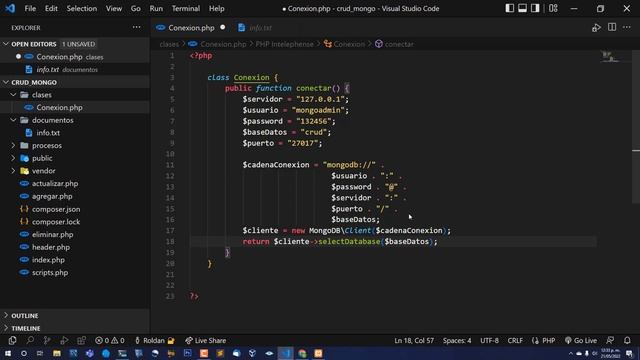Screen dimensions: 640x360
Task: Select the PHP language mode
Action: [x=544, y=340]
